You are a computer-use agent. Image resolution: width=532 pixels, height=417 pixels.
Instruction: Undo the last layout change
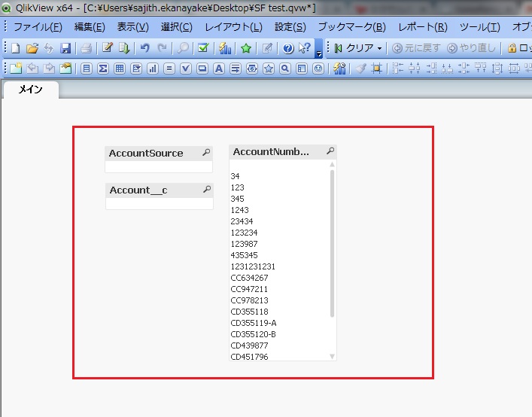pyautogui.click(x=145, y=48)
